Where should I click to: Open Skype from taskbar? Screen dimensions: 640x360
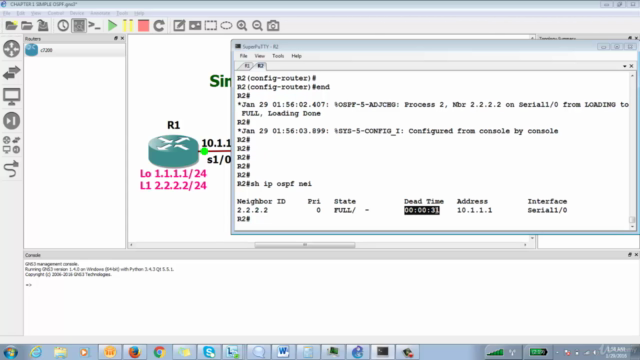tap(209, 352)
